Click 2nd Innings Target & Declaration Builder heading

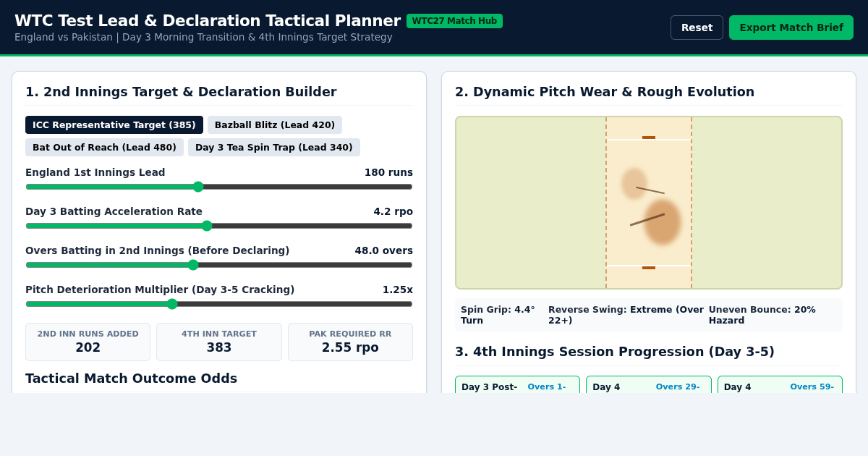[181, 92]
